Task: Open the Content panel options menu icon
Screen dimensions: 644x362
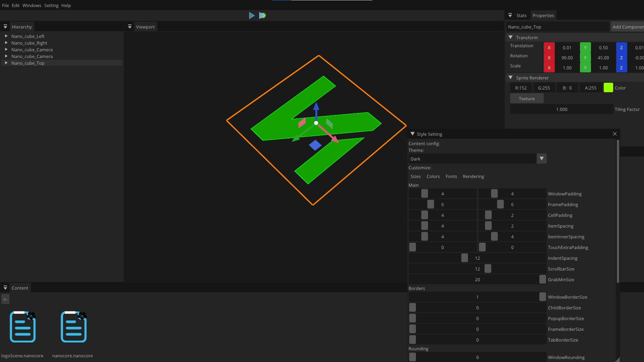Action: pos(5,288)
